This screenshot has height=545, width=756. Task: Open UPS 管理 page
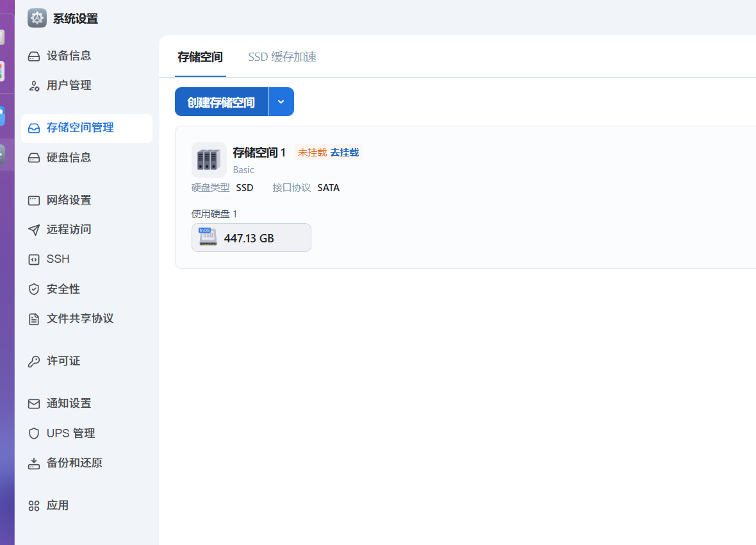[86, 433]
